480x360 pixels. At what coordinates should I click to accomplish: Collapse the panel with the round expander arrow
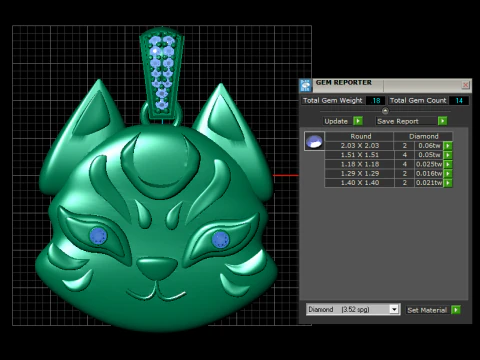[385, 111]
